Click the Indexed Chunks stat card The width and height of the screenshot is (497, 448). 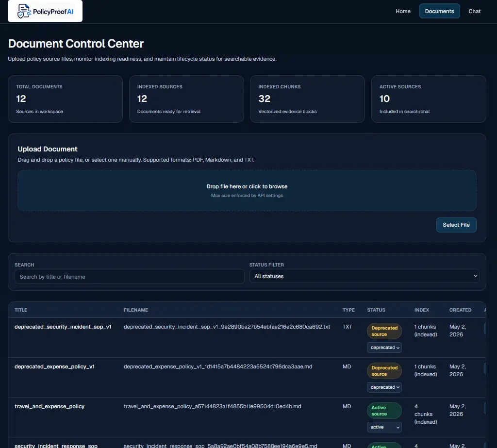[x=307, y=99]
